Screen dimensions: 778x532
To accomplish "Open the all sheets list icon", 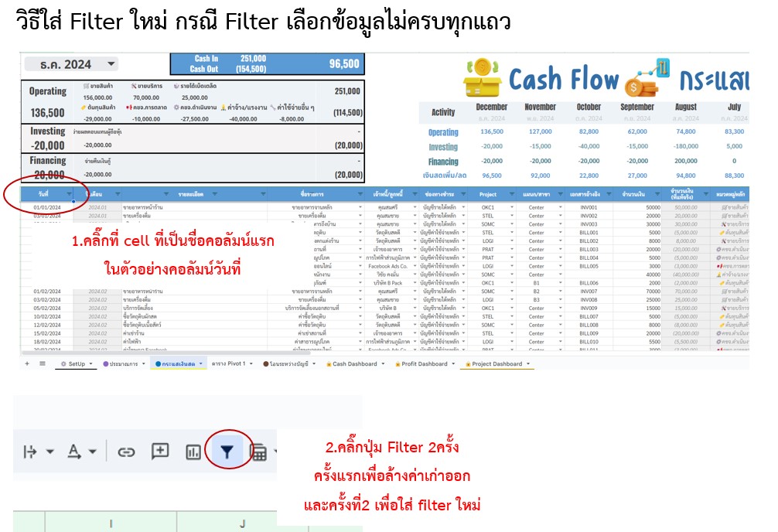I will point(42,363).
